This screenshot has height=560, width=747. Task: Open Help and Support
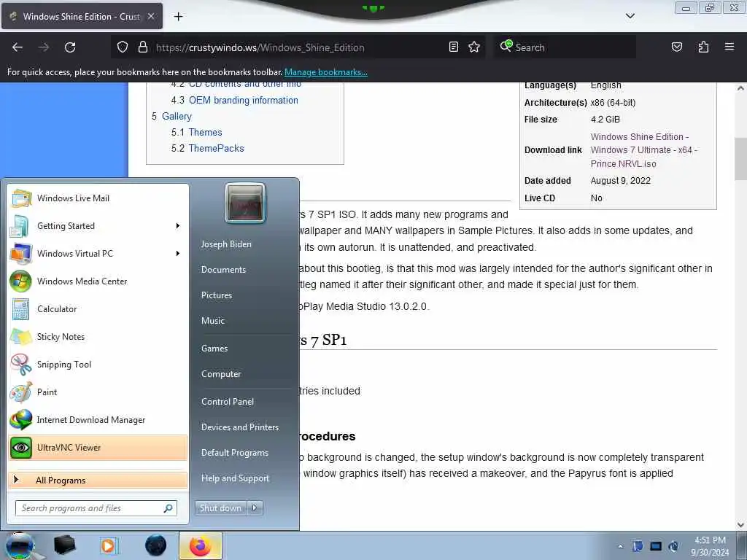coord(236,478)
